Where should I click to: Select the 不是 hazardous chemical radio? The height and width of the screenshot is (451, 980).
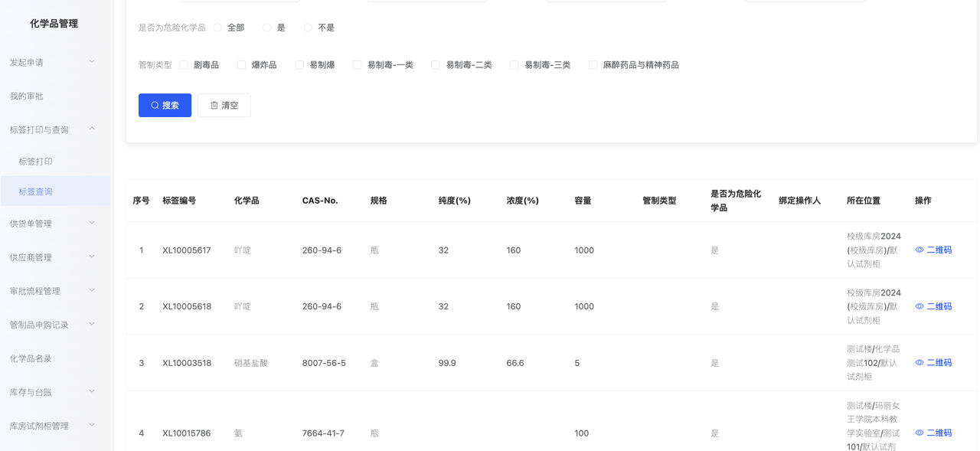pyautogui.click(x=308, y=28)
